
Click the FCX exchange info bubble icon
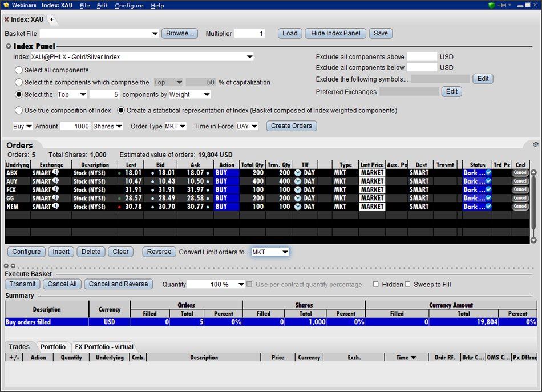(x=55, y=189)
